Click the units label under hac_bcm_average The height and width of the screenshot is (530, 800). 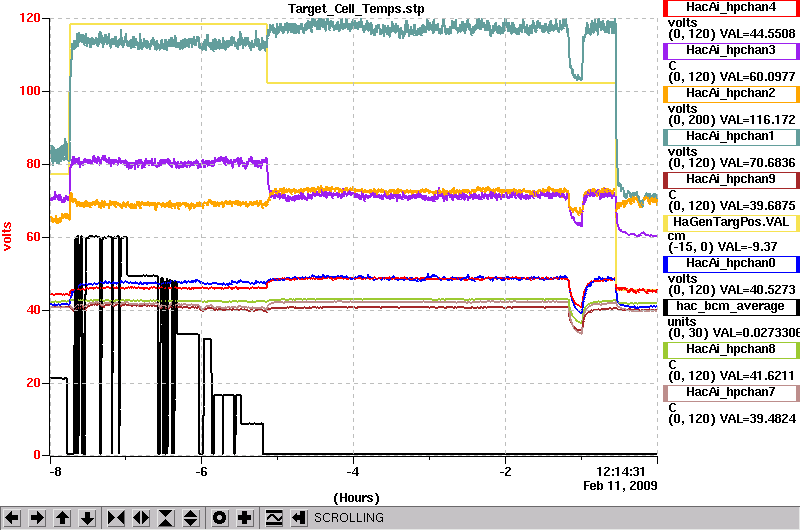[x=682, y=322]
